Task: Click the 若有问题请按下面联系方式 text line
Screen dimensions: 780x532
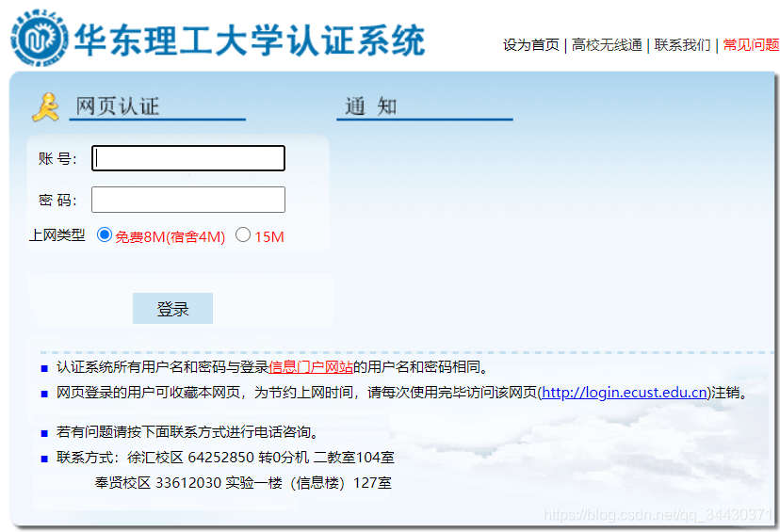Action: point(187,432)
